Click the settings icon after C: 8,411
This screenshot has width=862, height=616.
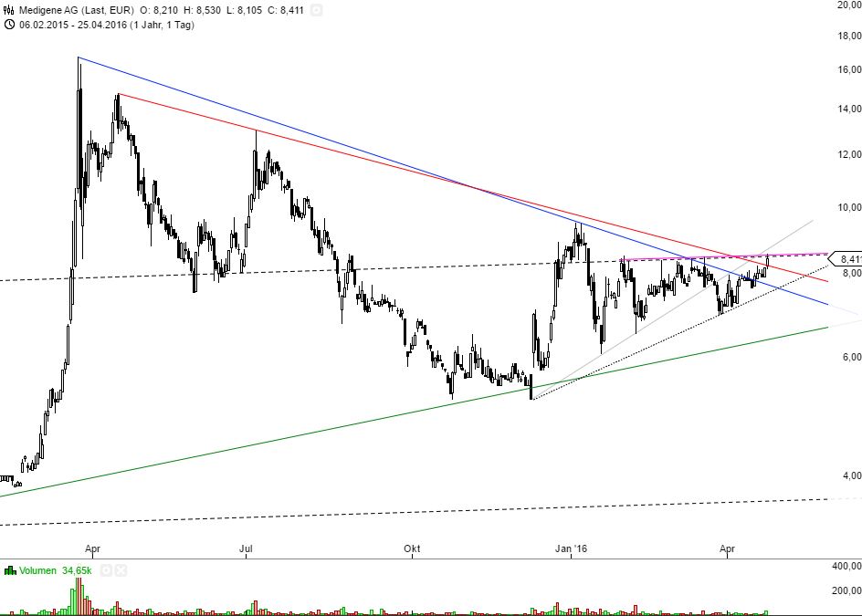point(315,10)
